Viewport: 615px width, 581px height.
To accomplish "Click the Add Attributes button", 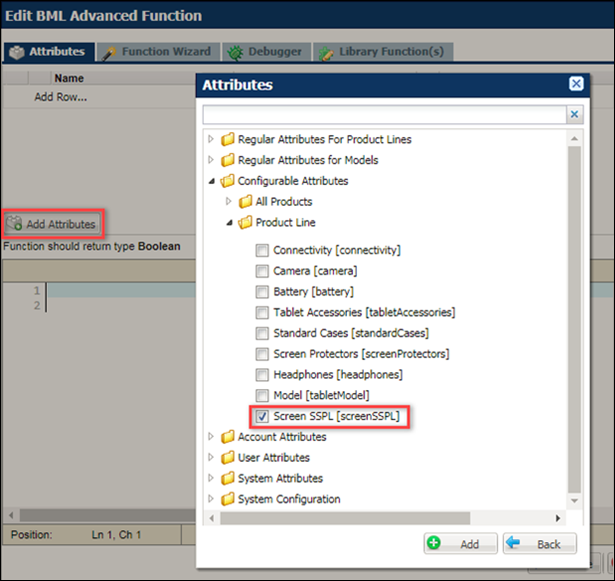I will pos(53,224).
